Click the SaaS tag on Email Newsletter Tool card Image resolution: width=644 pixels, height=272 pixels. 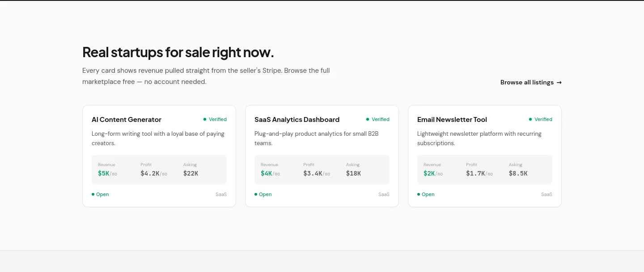tap(547, 194)
